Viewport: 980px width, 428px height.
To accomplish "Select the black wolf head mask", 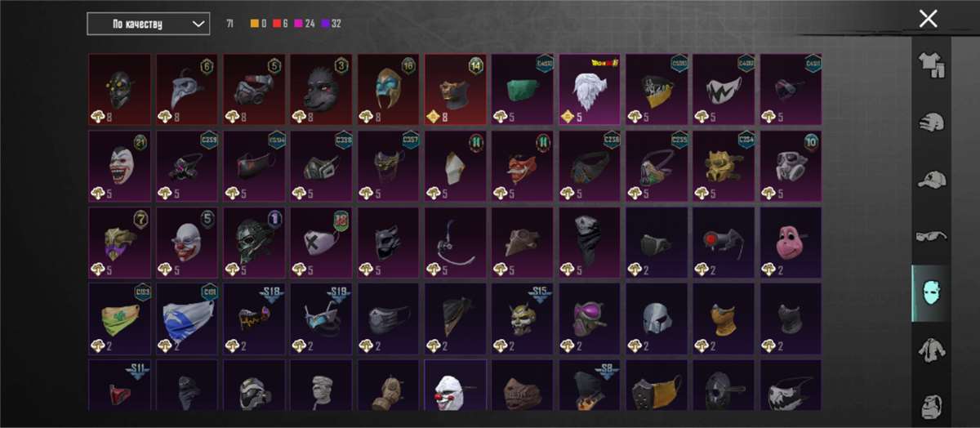I will (x=321, y=85).
